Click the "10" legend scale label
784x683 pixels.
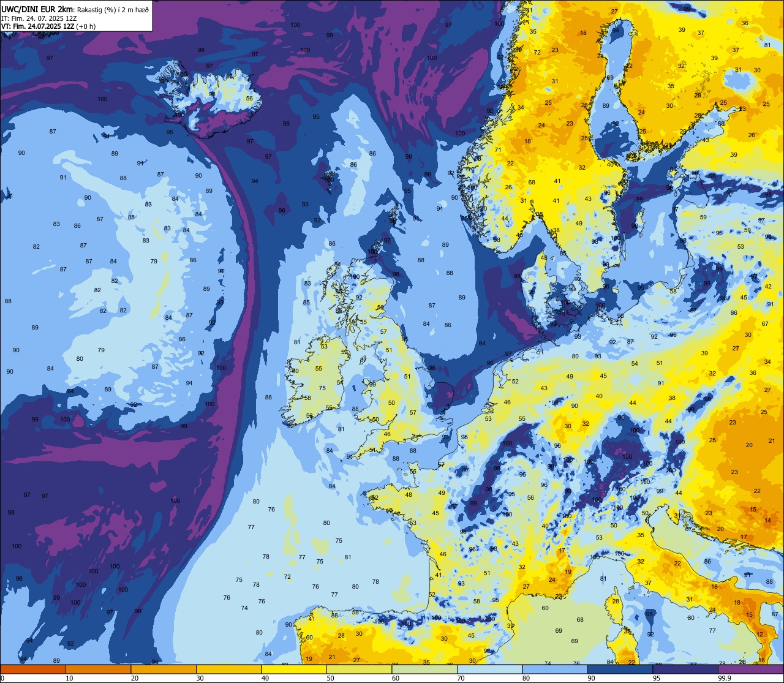pyautogui.click(x=69, y=678)
